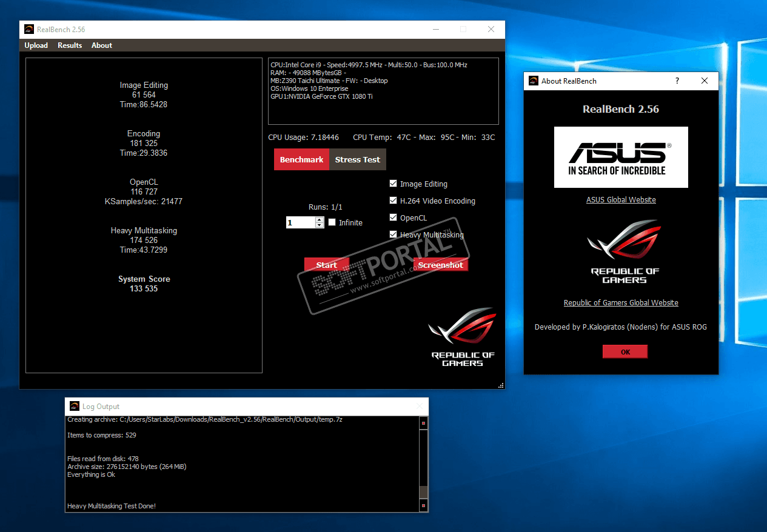The image size is (767, 532).
Task: Switch to the Stress Test tab
Action: pyautogui.click(x=358, y=159)
